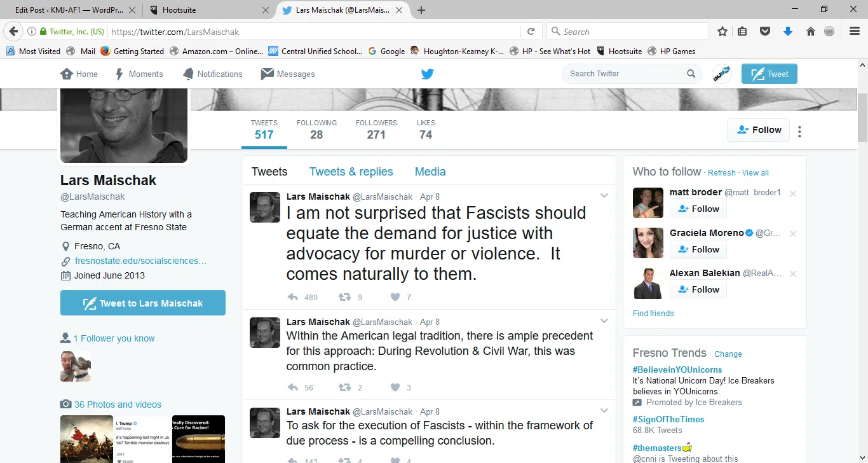Click browser Search box
Screen dimensions: 868x463
tap(628, 31)
